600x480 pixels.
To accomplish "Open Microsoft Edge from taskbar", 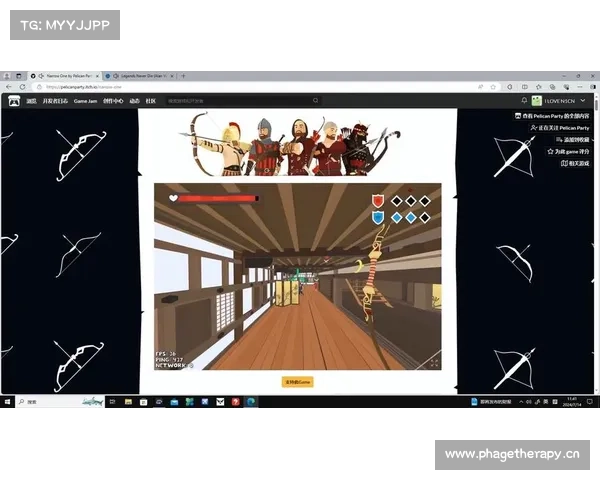I will [251, 402].
